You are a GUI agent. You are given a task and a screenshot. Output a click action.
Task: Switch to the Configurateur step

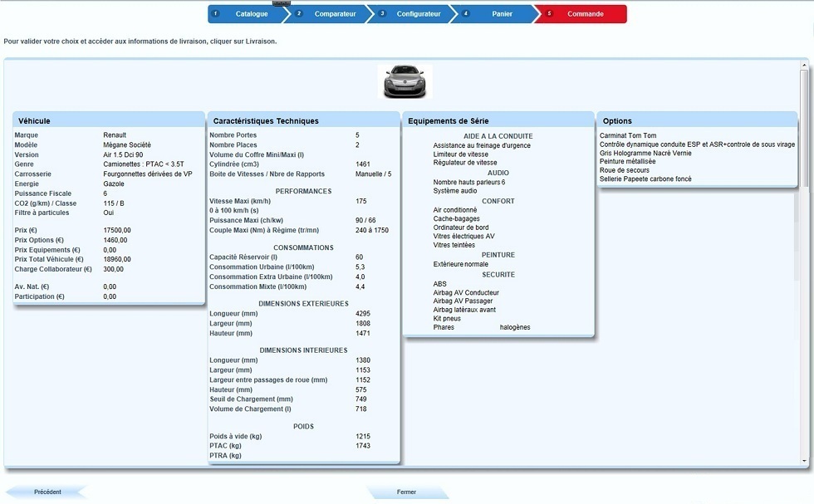tap(418, 14)
